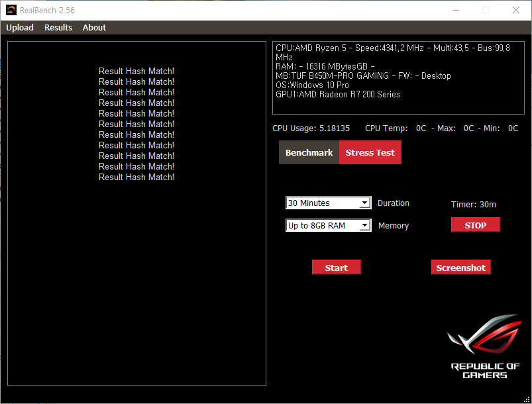Click the Memory label
Screen dimensions: 532x404
(x=394, y=226)
